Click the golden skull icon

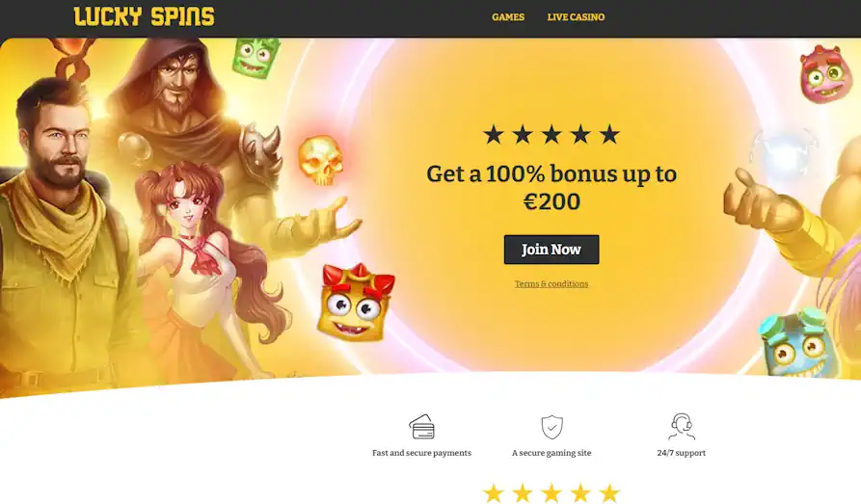tap(320, 160)
